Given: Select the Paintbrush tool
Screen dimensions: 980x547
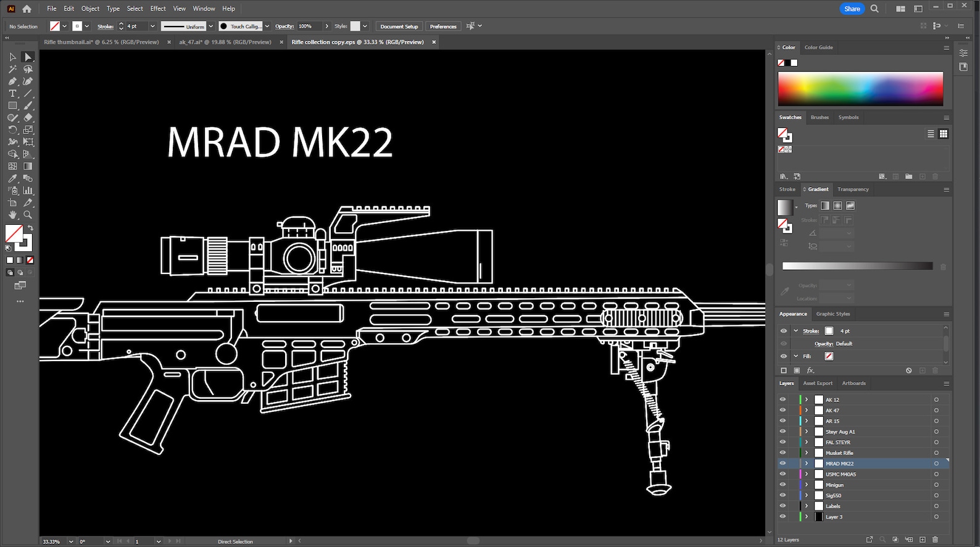Looking at the screenshot, I should pos(28,106).
